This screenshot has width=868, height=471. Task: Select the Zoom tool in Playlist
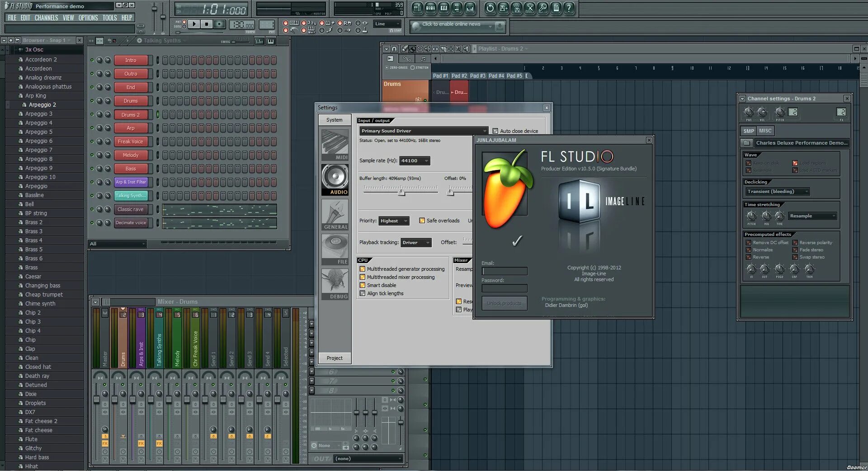[458, 49]
